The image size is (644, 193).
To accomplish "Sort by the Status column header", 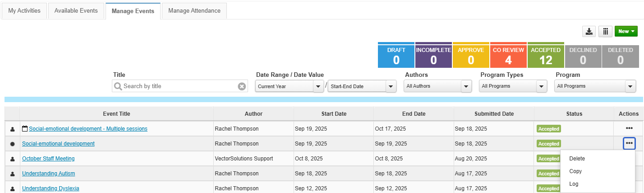I will point(574,114).
